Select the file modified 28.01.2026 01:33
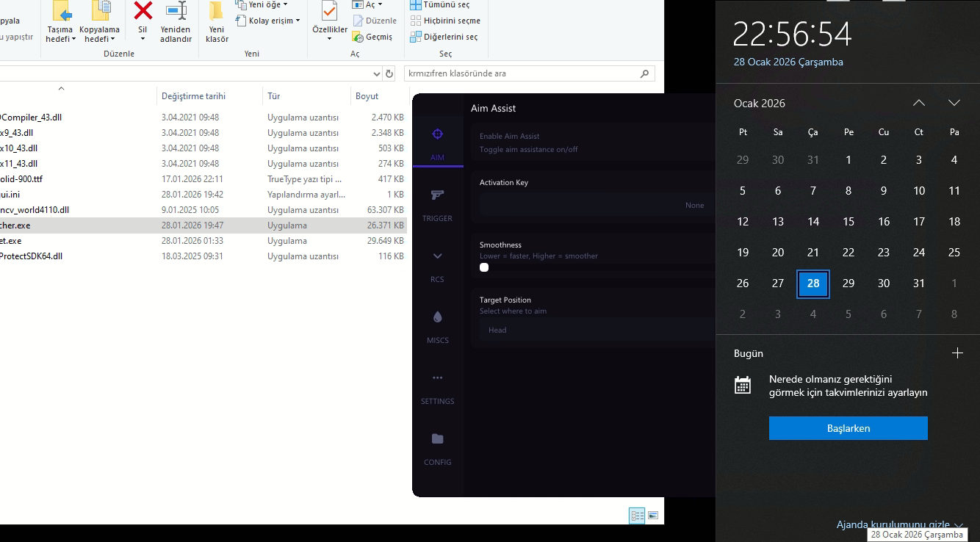This screenshot has height=542, width=980. (203, 241)
